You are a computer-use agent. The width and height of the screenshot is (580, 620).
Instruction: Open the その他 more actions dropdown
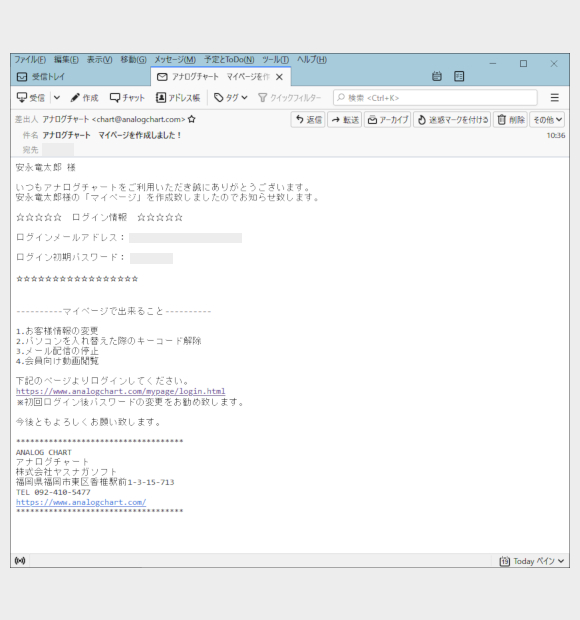click(547, 119)
